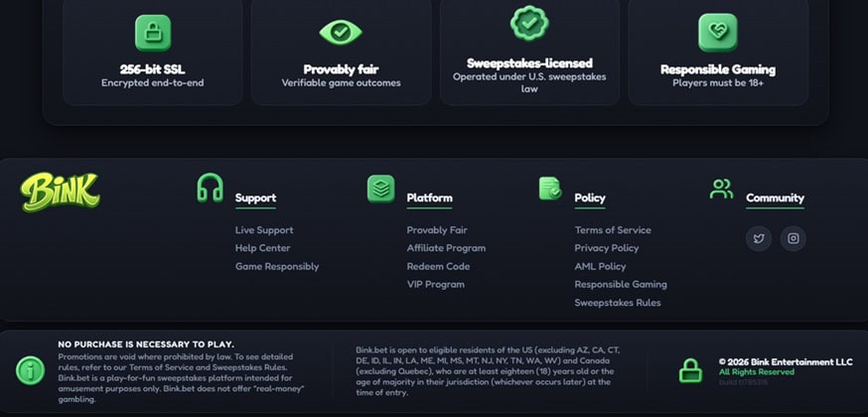Go to Help Center
Image resolution: width=868 pixels, height=417 pixels.
[x=262, y=248]
